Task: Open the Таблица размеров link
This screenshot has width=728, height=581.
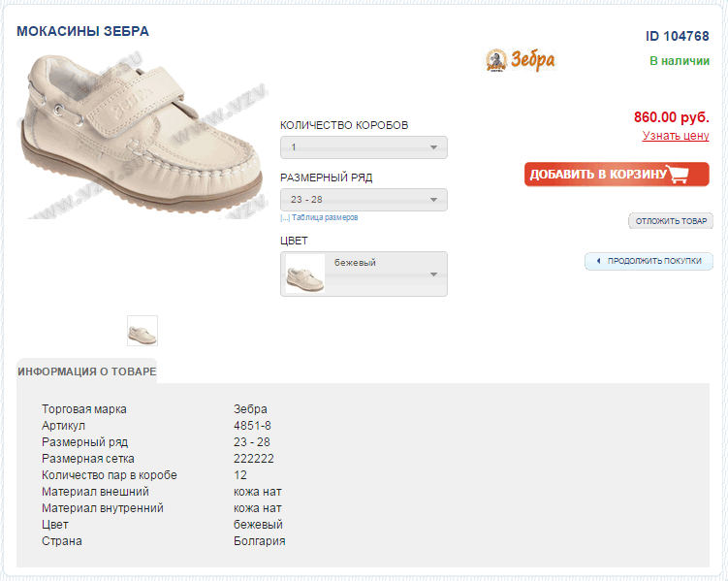Action: (325, 218)
